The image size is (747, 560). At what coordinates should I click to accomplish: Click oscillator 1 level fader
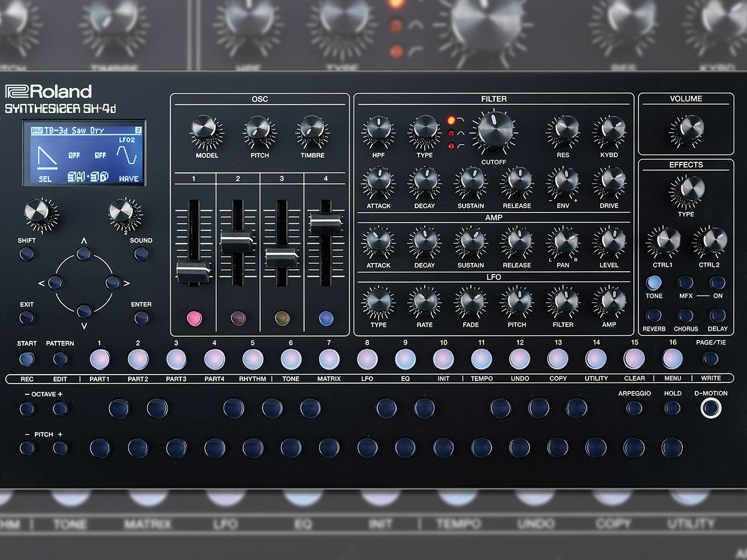click(194, 271)
